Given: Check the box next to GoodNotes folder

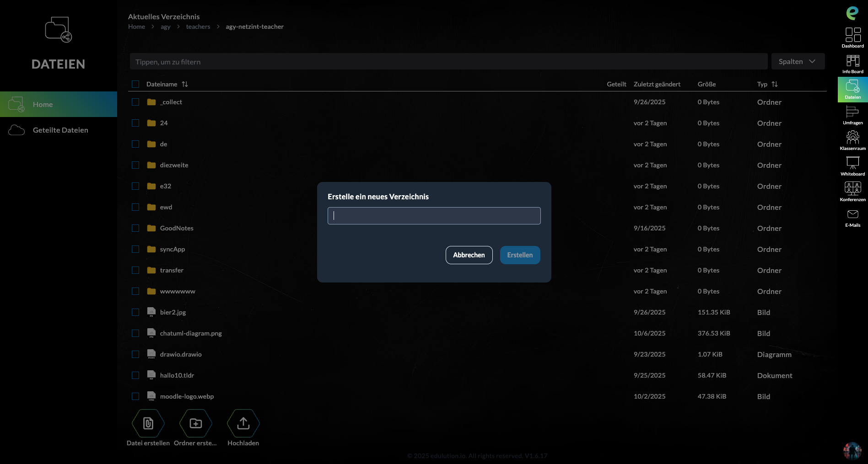Looking at the screenshot, I should [x=135, y=228].
